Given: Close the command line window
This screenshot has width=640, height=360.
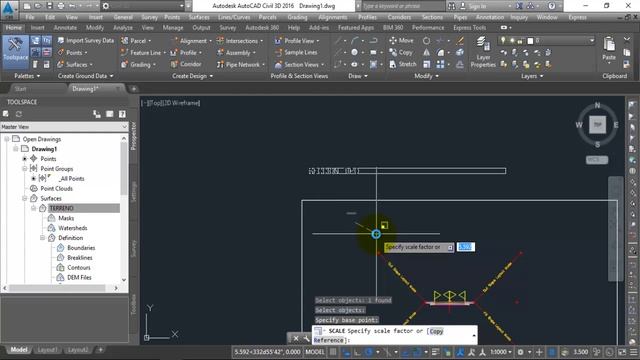Looking at the screenshot, I should point(296,338).
